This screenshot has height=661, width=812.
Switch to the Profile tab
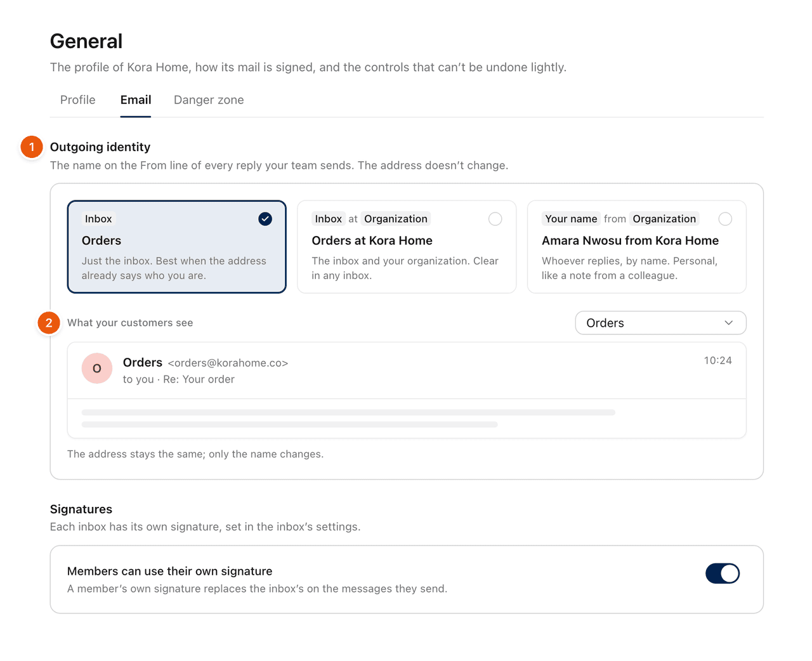[77, 100]
